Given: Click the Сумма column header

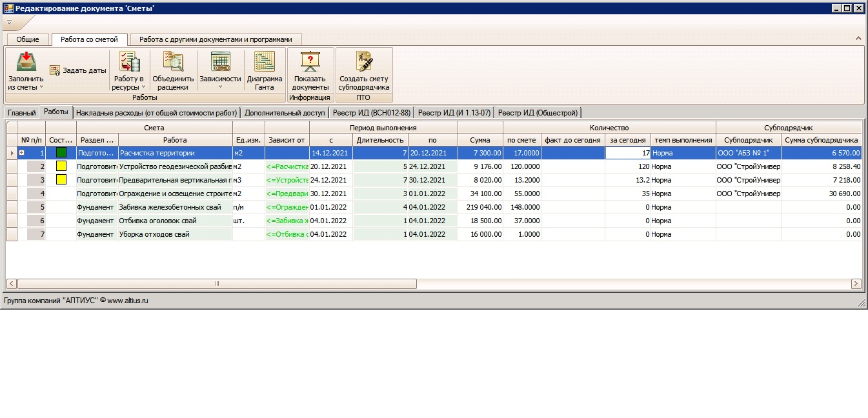Looking at the screenshot, I should pos(479,140).
